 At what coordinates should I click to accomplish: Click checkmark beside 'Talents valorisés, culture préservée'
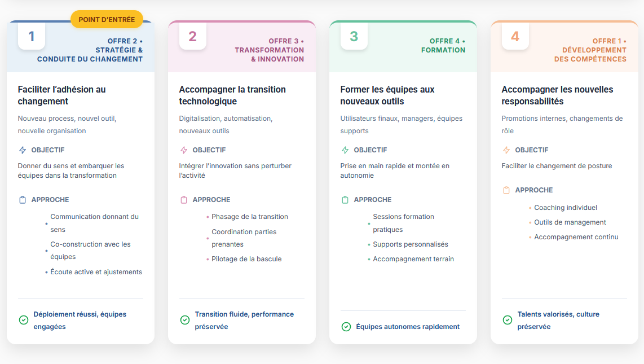[x=508, y=320]
